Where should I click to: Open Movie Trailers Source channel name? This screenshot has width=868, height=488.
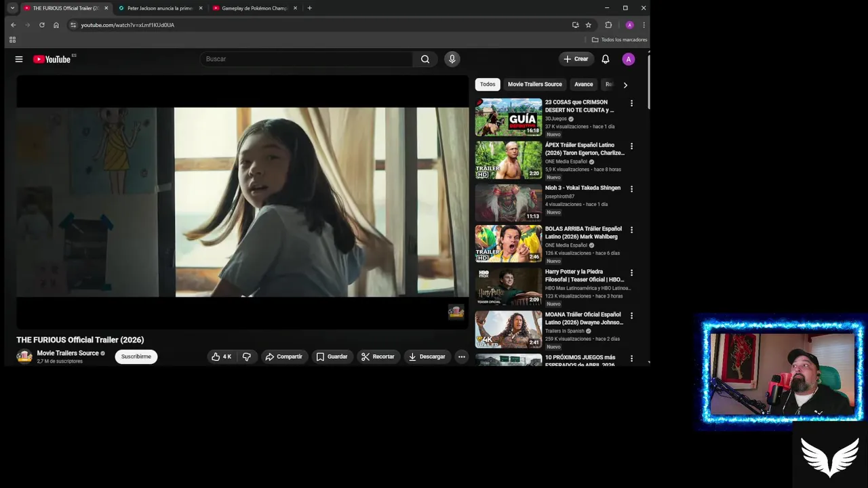(68, 353)
